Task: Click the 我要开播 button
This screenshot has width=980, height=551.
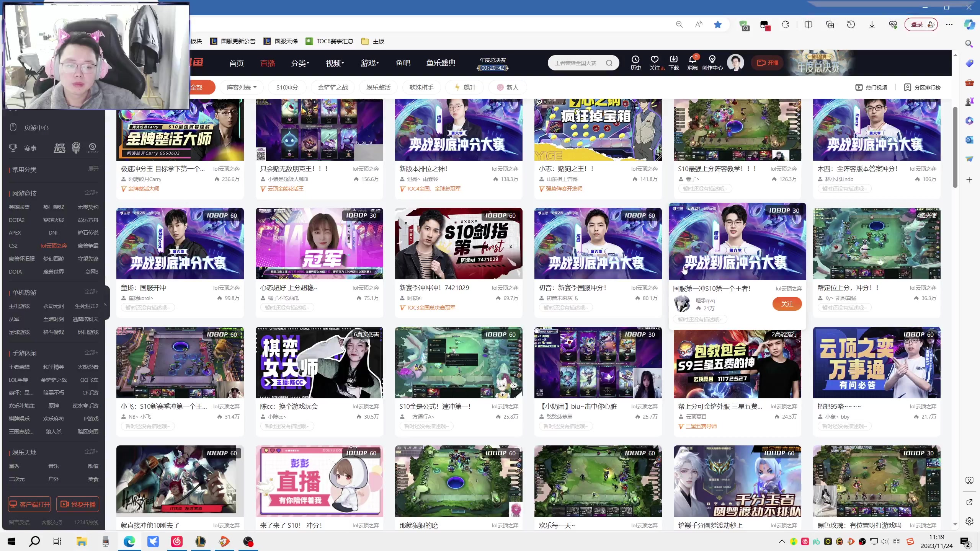Action: pyautogui.click(x=78, y=504)
